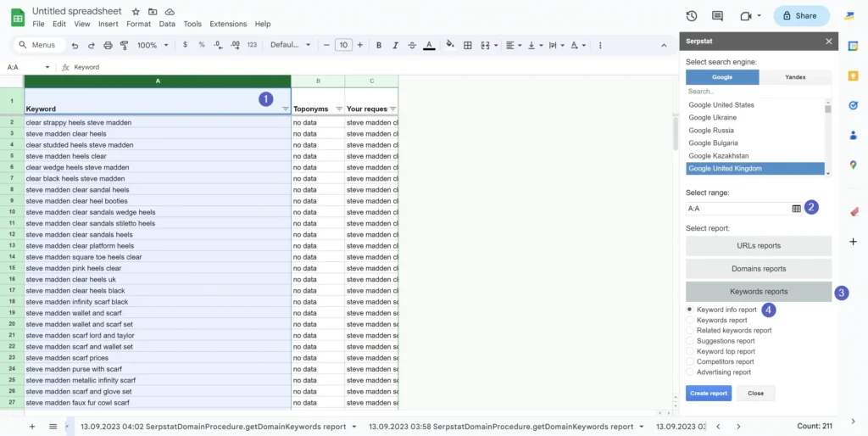Expand the font family dropdown
This screenshot has width=868, height=436.
click(290, 45)
